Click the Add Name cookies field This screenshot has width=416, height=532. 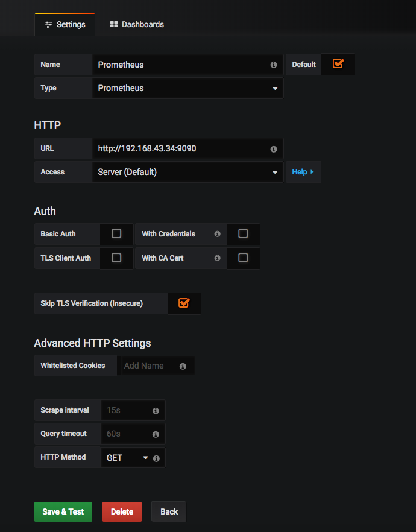tap(157, 366)
